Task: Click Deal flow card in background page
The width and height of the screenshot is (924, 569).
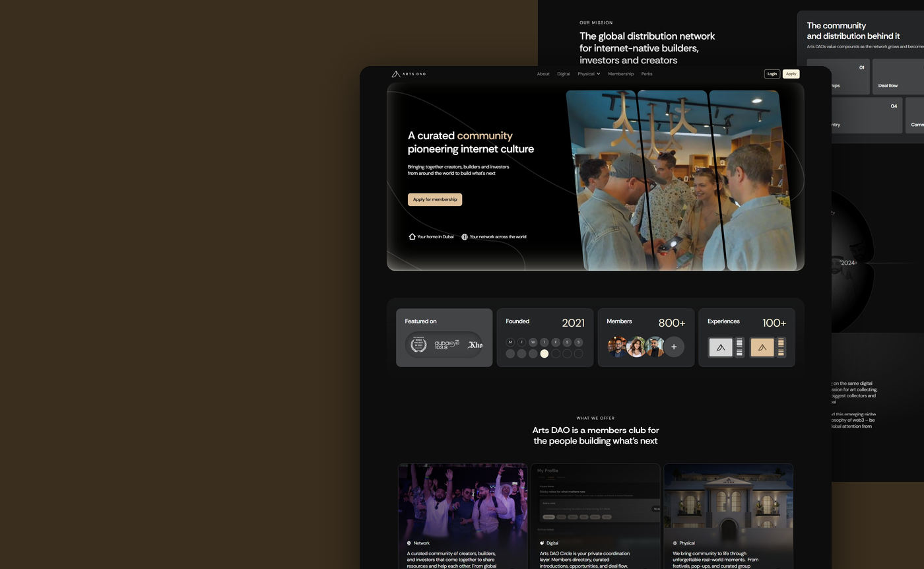Action: [x=898, y=77]
